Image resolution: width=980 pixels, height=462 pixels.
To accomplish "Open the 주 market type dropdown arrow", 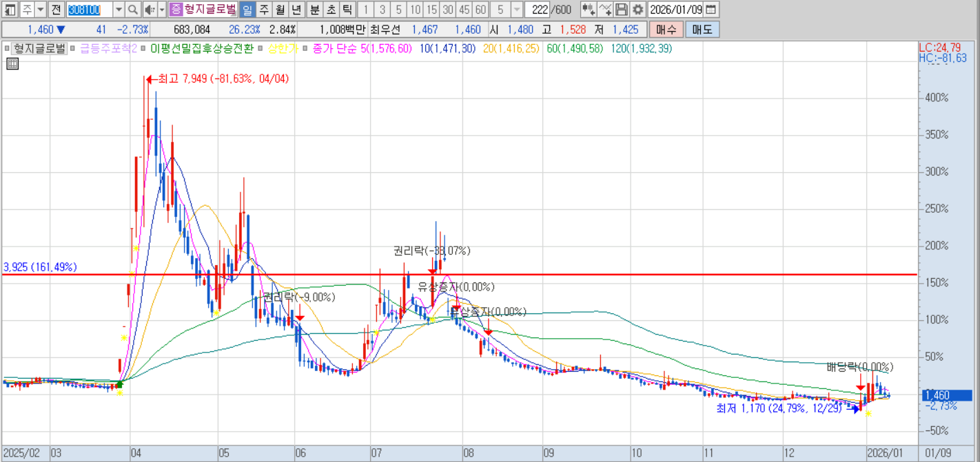I will click(41, 10).
